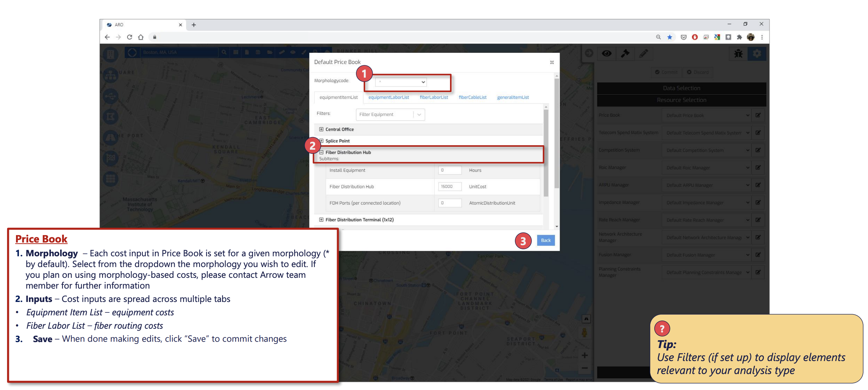Open the Filter Equipment dropdown
Image resolution: width=868 pixels, height=390 pixels.
[390, 114]
